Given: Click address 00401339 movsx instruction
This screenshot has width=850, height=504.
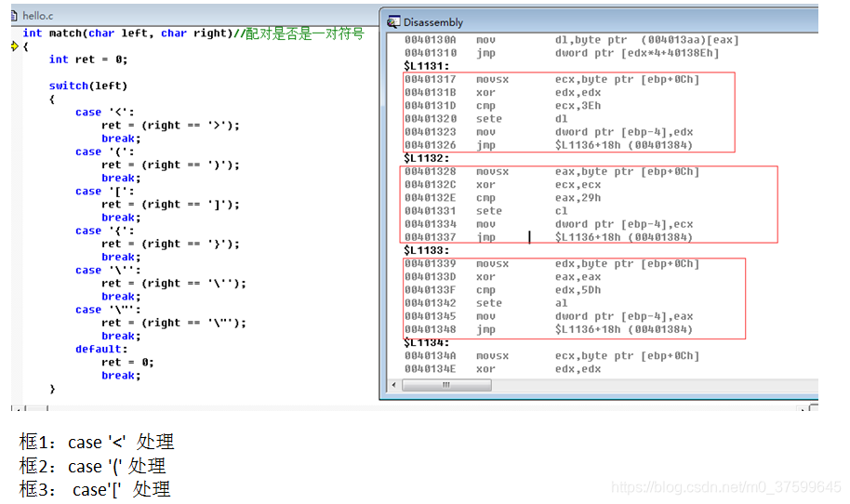Looking at the screenshot, I should click(551, 263).
